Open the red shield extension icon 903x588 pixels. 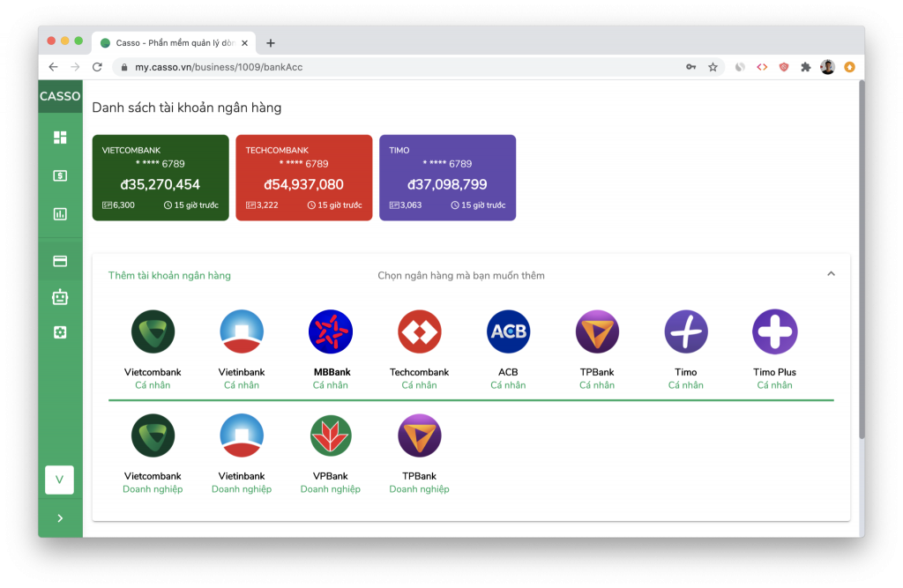[x=784, y=67]
